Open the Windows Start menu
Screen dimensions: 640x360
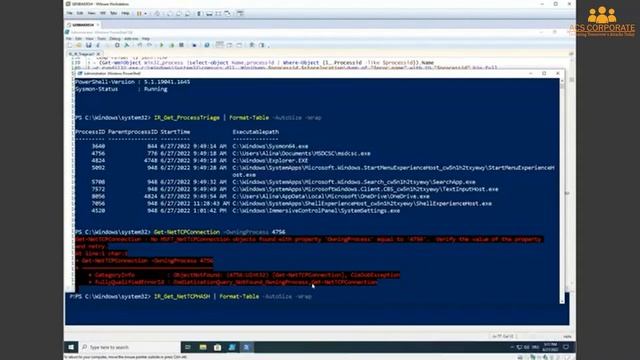coord(71,347)
